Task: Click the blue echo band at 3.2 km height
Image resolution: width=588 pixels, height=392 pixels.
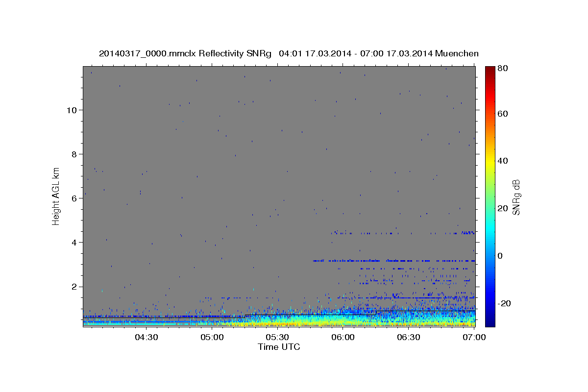Action: tap(394, 261)
